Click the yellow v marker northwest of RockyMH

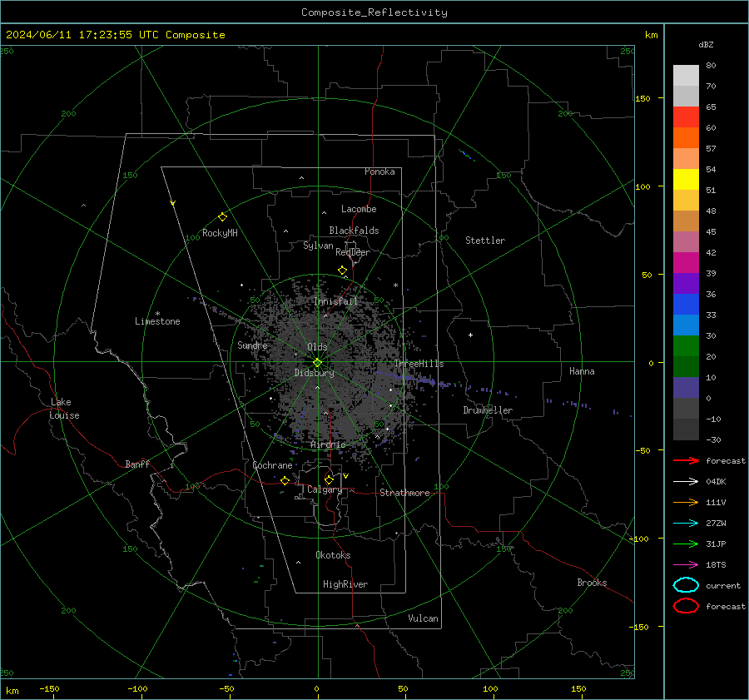(173, 203)
